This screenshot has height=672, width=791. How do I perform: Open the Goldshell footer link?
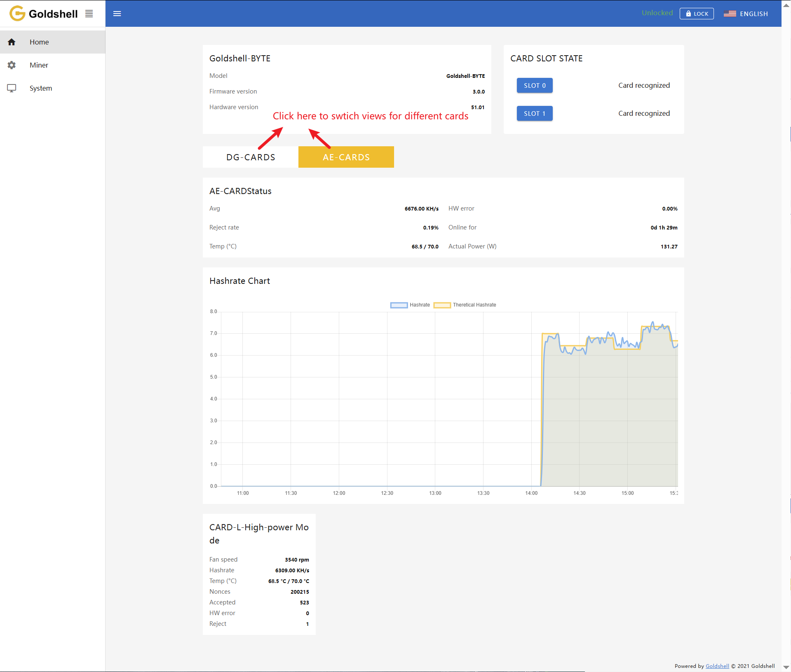[x=717, y=666]
